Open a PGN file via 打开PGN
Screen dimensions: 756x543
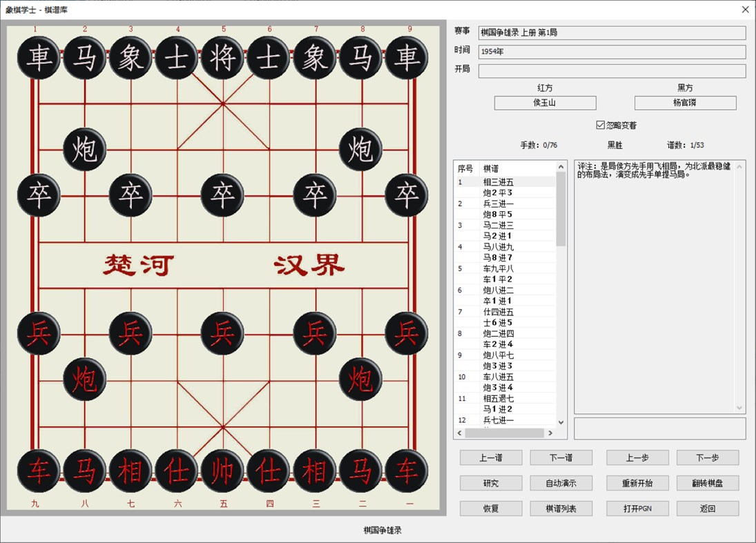[x=637, y=509]
